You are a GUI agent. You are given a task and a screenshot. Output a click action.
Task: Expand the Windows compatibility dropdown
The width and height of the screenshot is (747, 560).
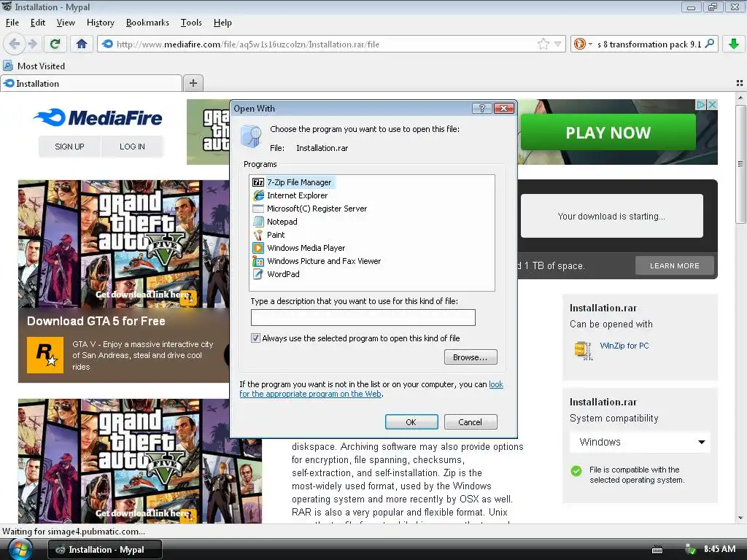pyautogui.click(x=640, y=442)
